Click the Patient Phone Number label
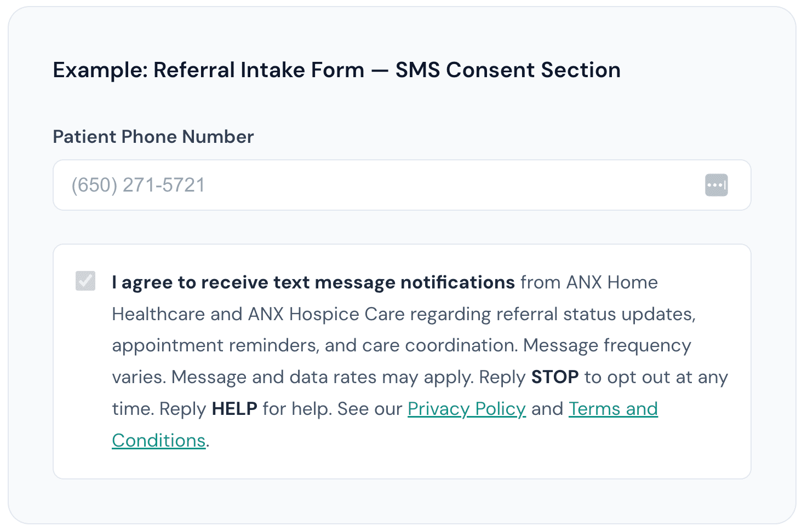 [x=153, y=137]
